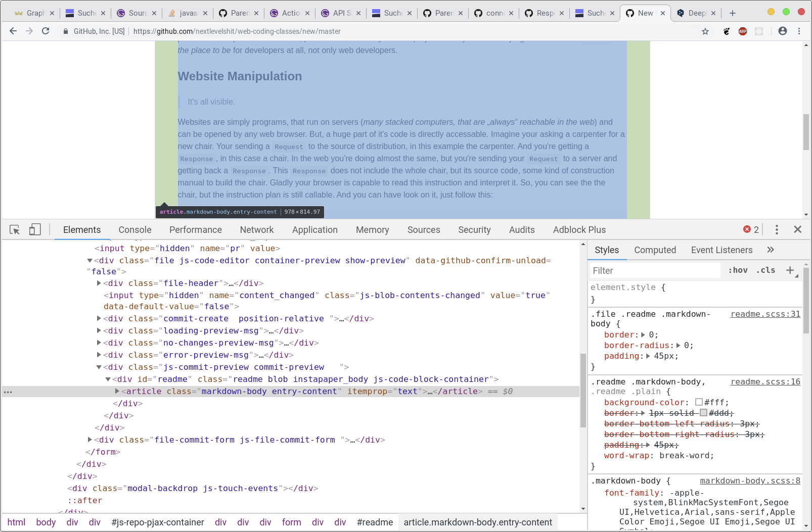
Task: Switch to the Event Listeners tab
Action: (x=721, y=250)
